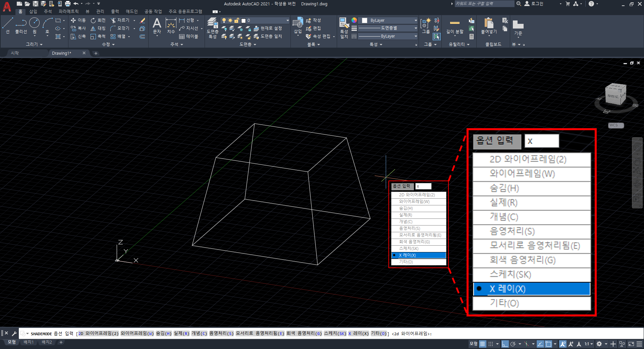Click the Offset tool icon

(x=142, y=36)
